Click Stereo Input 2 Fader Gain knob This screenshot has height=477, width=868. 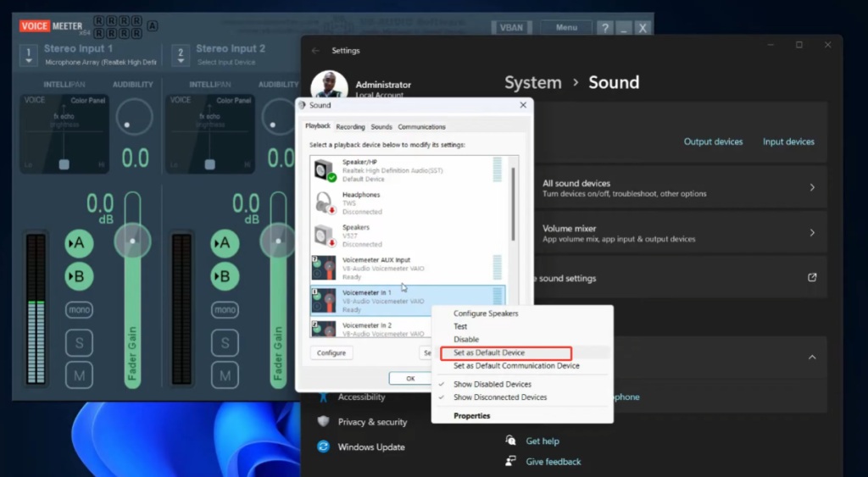[x=278, y=241]
